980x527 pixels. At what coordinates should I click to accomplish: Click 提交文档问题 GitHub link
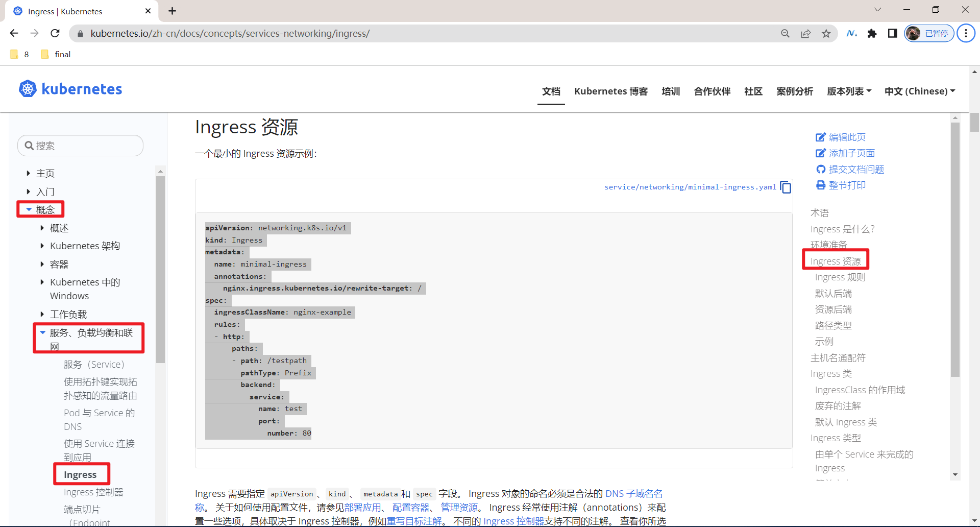click(849, 169)
